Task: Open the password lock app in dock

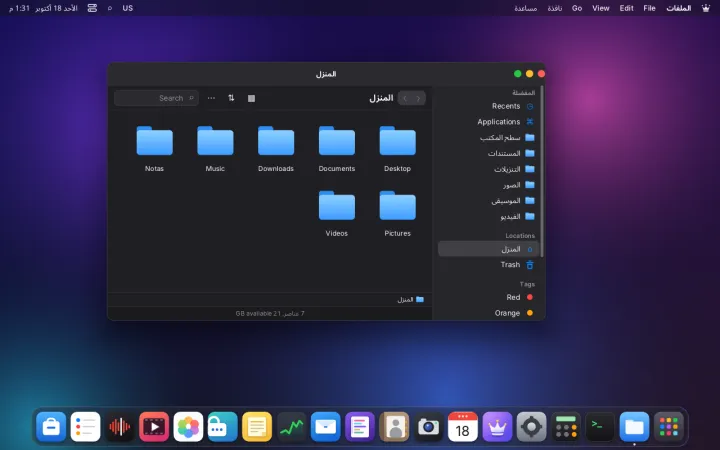Action: tap(223, 427)
